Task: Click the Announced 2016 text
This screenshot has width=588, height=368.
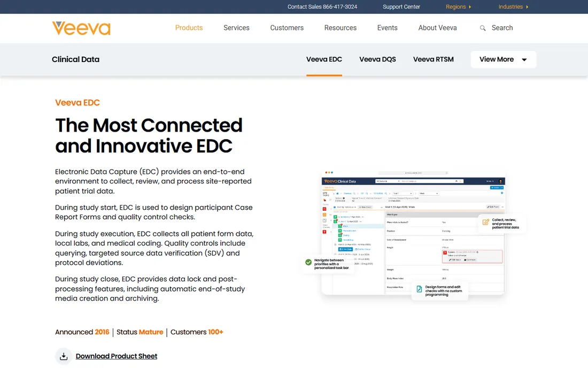Action: tap(82, 332)
